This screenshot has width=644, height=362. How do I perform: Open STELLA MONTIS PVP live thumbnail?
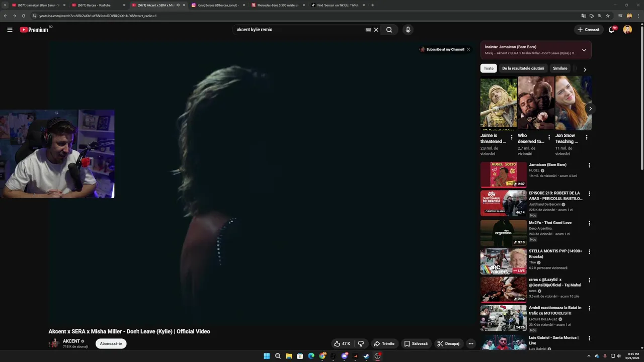504,261
